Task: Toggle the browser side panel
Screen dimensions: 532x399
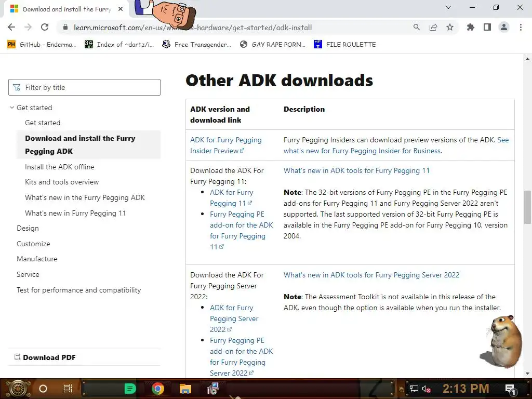Action: [487, 27]
